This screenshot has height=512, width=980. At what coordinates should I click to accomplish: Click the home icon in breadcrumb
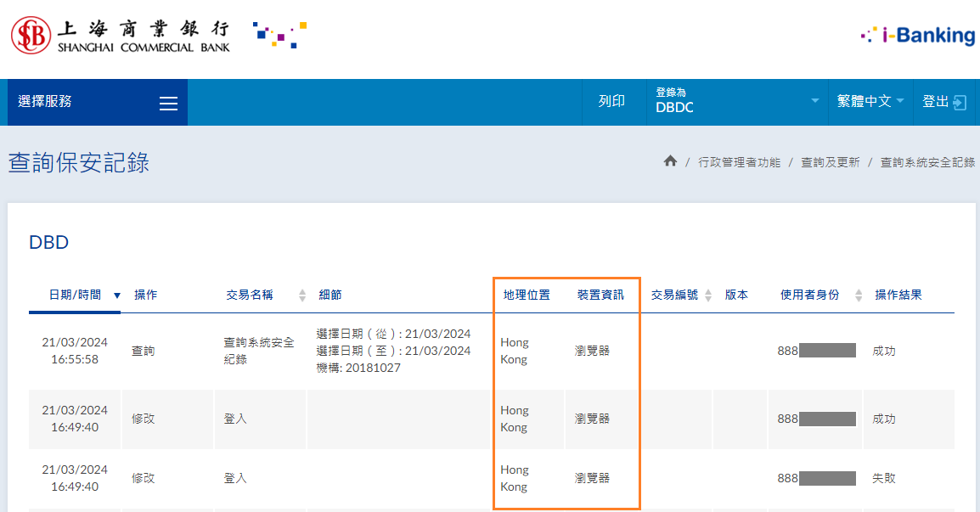670,161
